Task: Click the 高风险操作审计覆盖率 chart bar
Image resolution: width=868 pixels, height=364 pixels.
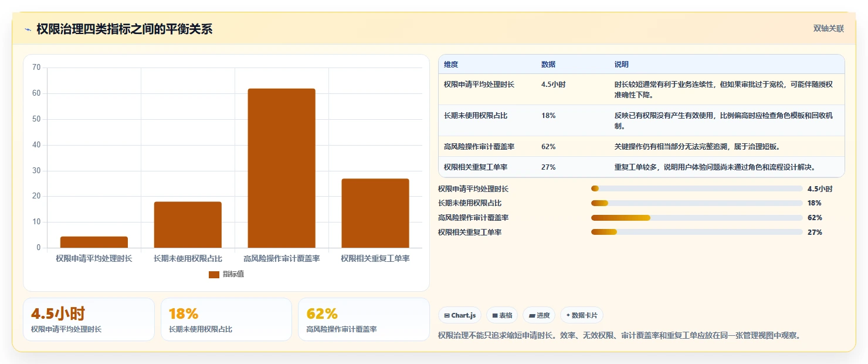Action: [x=282, y=168]
